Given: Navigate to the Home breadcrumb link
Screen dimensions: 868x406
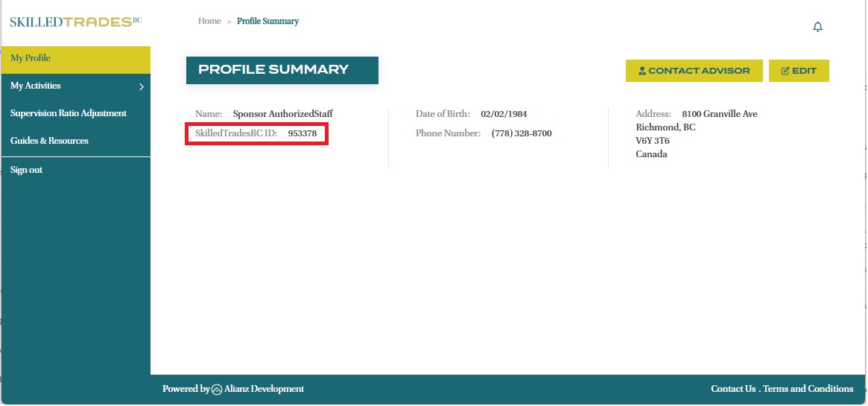Looking at the screenshot, I should (x=209, y=21).
